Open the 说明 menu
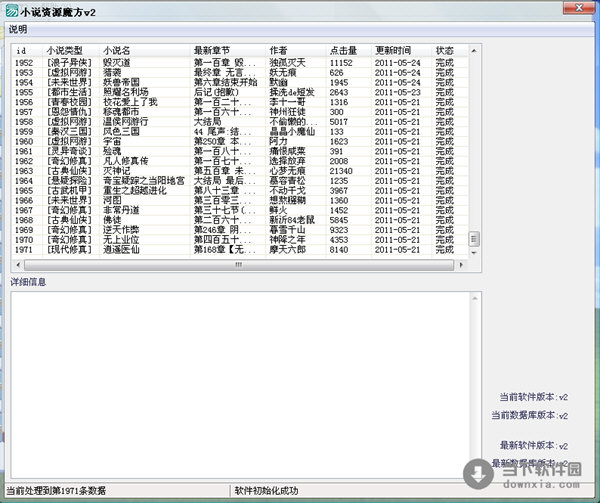 (18, 30)
